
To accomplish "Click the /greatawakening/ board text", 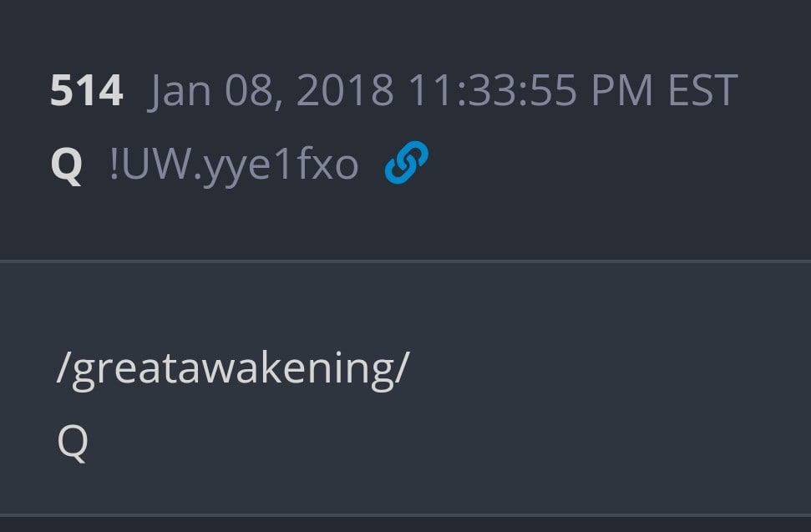I will 232,367.
